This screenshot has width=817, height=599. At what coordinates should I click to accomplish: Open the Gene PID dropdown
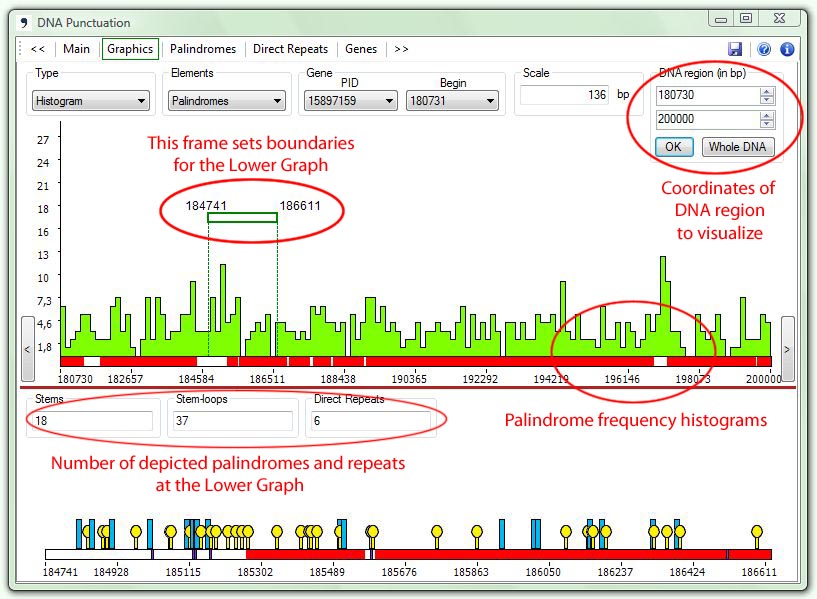coord(351,101)
